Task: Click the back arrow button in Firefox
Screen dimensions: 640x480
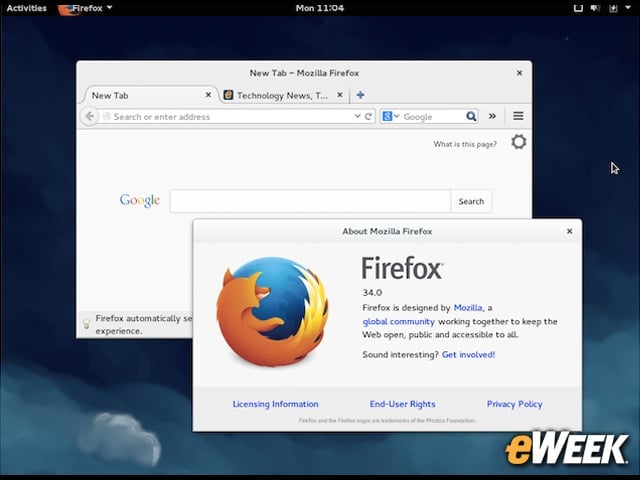Action: click(89, 117)
